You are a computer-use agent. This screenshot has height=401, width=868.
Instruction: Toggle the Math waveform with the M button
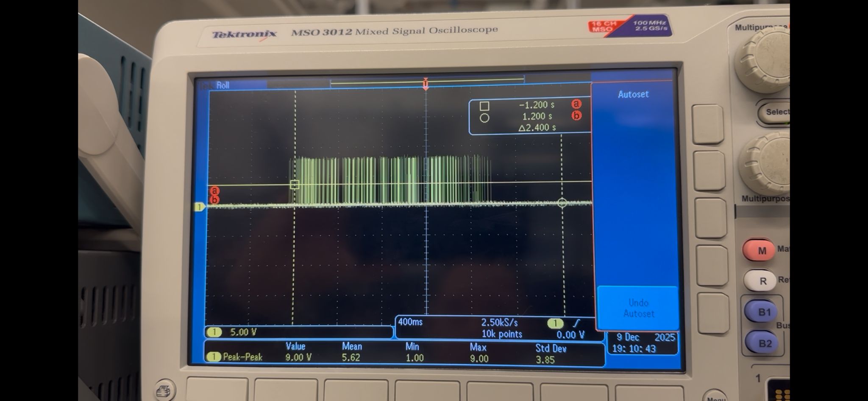point(761,250)
